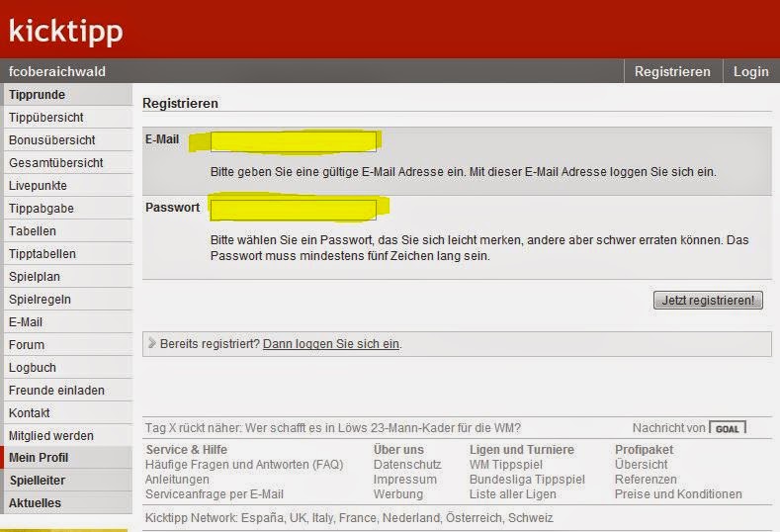Open Gesamtübersicht in the sidebar
This screenshot has width=780, height=532.
click(x=67, y=163)
